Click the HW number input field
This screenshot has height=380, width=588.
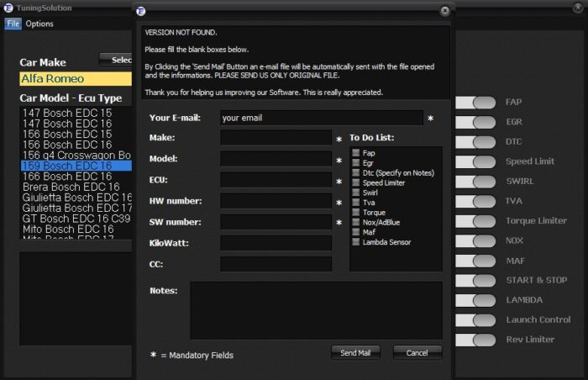pyautogui.click(x=276, y=201)
